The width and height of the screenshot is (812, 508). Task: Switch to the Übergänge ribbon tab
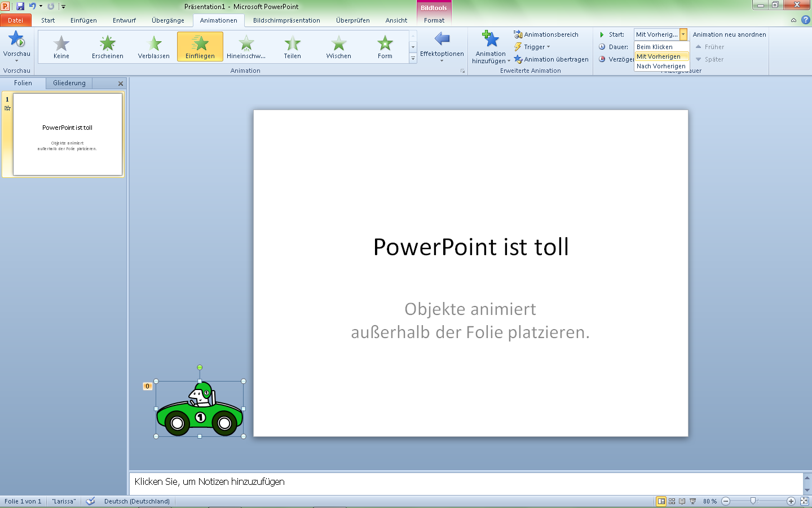tap(167, 20)
